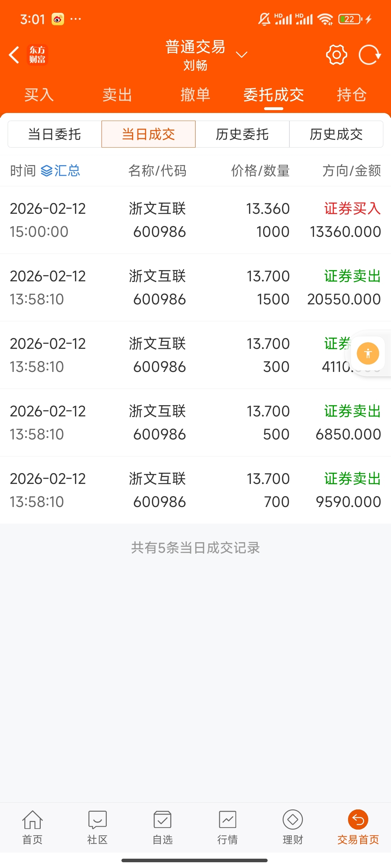
Task: Open the 15:00:00 证券买入 trade record
Action: point(195,220)
